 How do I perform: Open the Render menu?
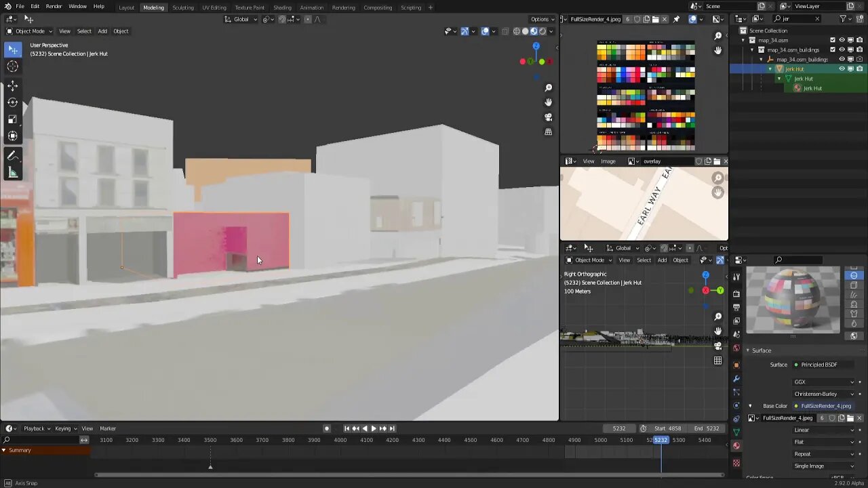[54, 7]
